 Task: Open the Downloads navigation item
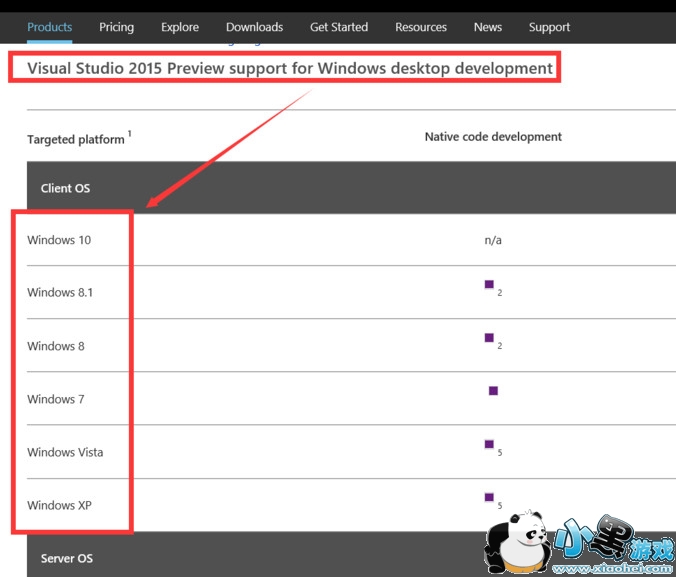pyautogui.click(x=254, y=27)
